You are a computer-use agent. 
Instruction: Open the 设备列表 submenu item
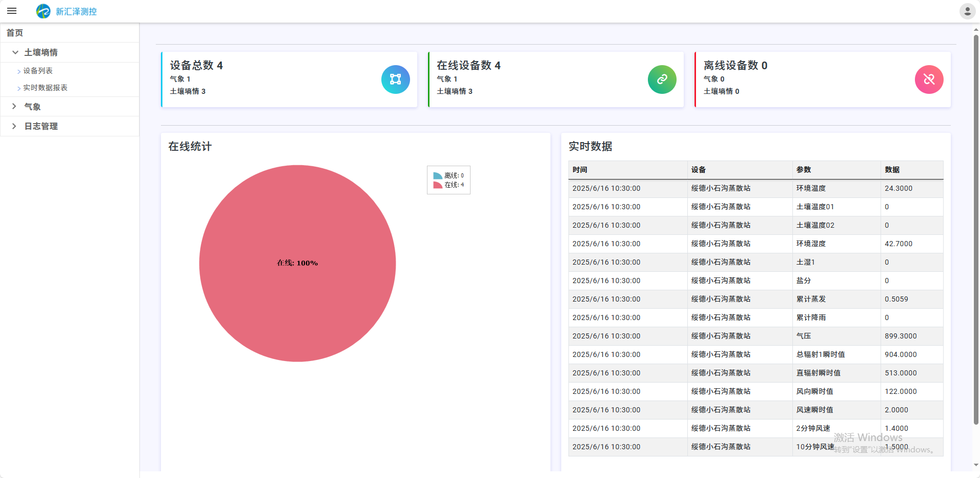[x=37, y=71]
